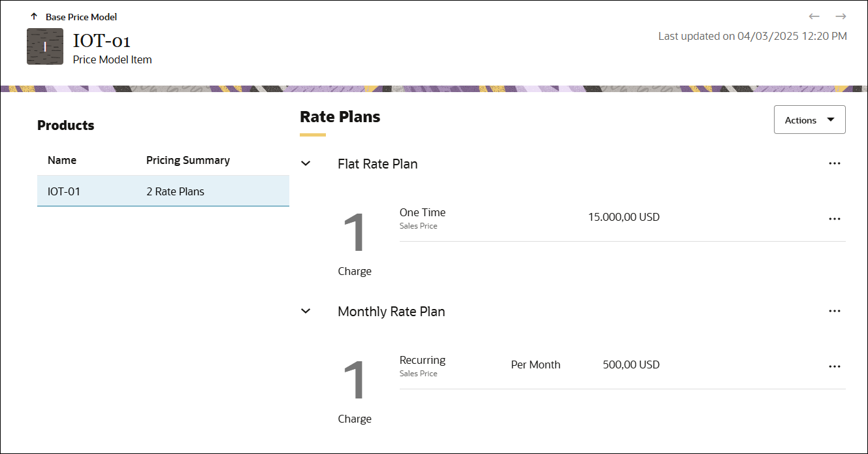Image resolution: width=868 pixels, height=454 pixels.
Task: Navigate forward using the right arrow
Action: point(841,16)
